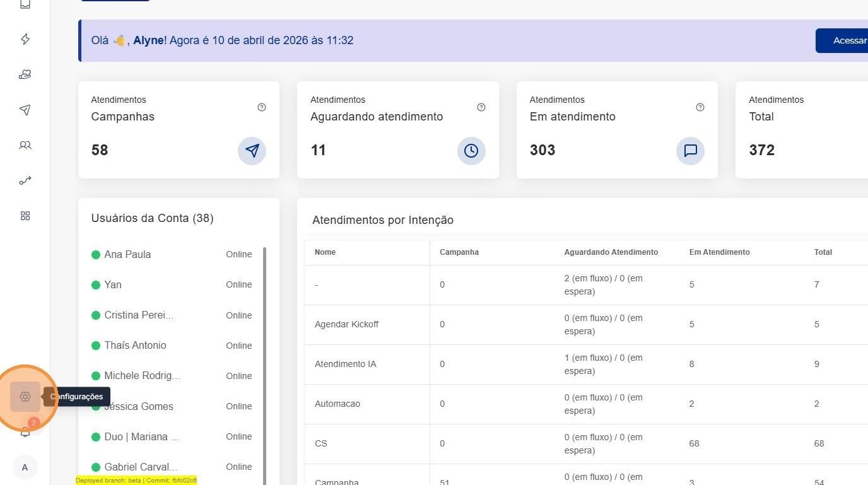The width and height of the screenshot is (868, 485).
Task: Select user Cristina Perei... in the list
Action: 139,315
